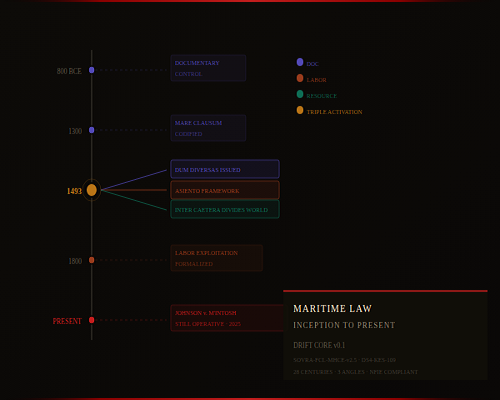Click the green RESOURCE legend swatch
Viewport: 500px width, 400px height.
[300, 94]
